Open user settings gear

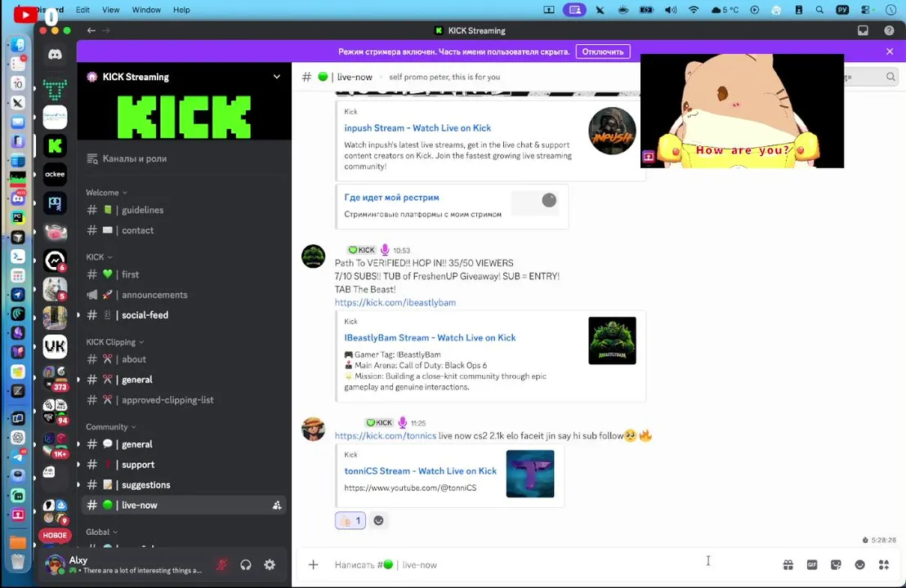pos(270,565)
